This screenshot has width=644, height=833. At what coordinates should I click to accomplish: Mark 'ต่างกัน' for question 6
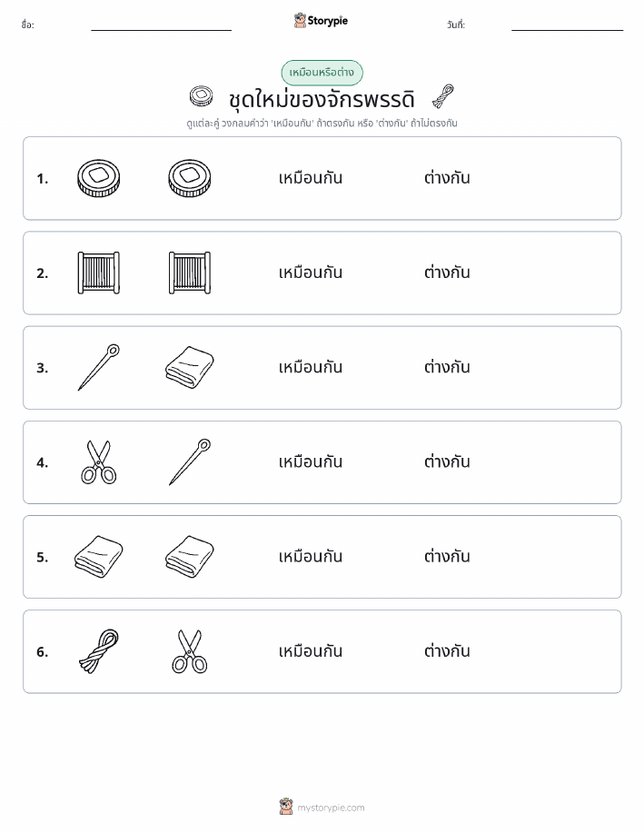coord(447,651)
